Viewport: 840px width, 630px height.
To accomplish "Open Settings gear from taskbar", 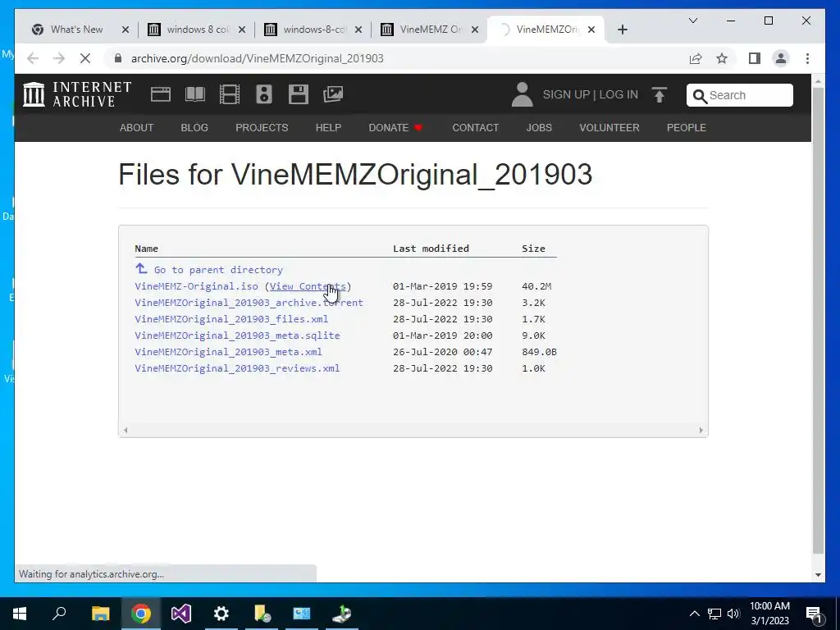I will point(221,614).
